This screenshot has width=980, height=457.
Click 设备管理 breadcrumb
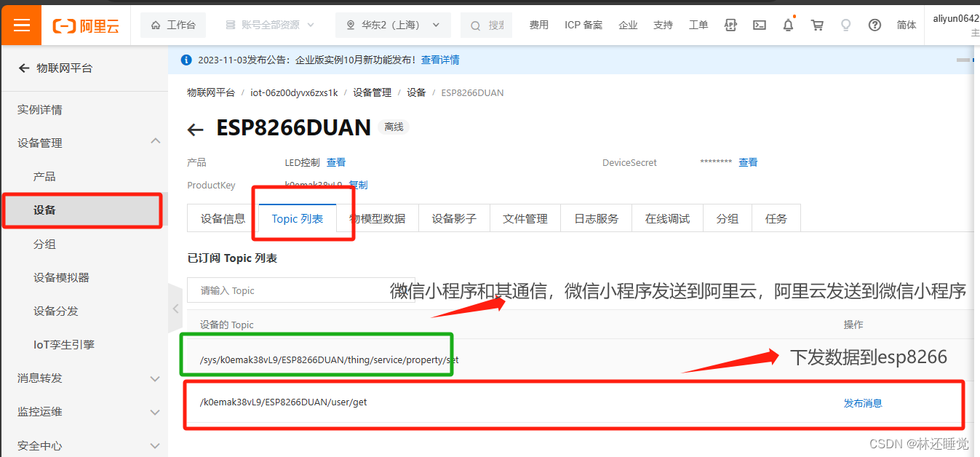click(373, 92)
